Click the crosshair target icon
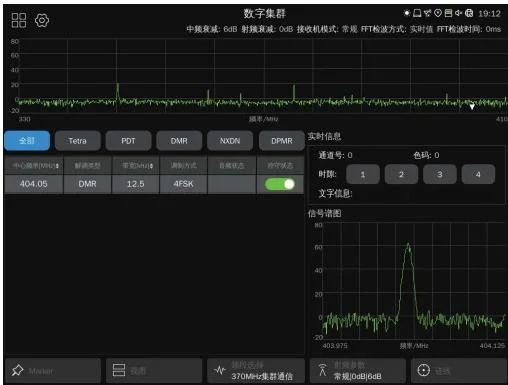 [424, 370]
